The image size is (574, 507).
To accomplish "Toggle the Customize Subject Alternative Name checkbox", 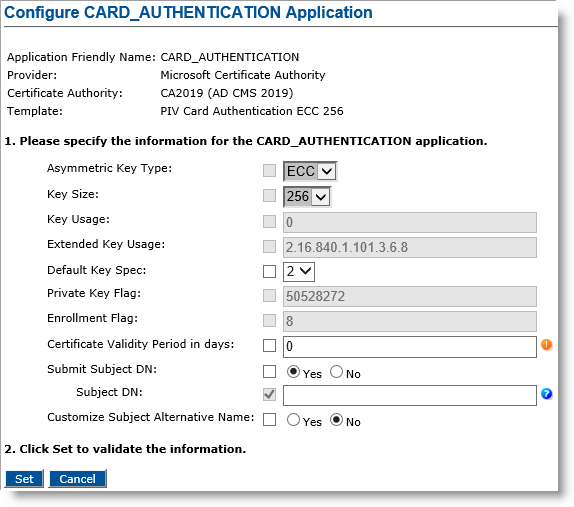I will 269,420.
